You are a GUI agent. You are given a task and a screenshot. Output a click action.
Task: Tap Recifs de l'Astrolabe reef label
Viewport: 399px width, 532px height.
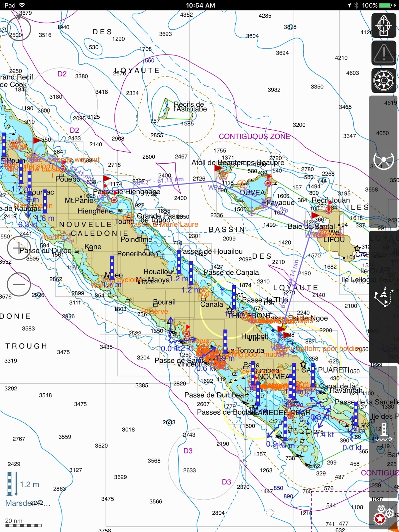point(190,106)
